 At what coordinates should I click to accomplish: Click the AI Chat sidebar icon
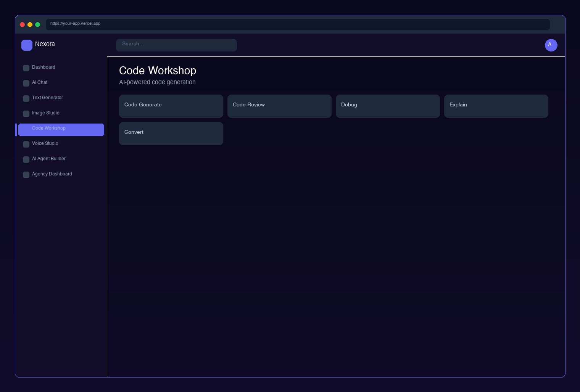(26, 83)
